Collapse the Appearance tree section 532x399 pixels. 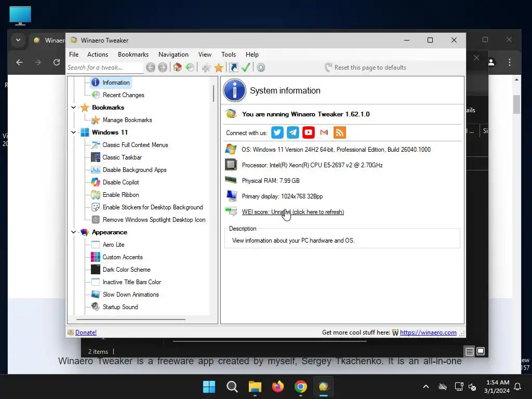click(73, 232)
